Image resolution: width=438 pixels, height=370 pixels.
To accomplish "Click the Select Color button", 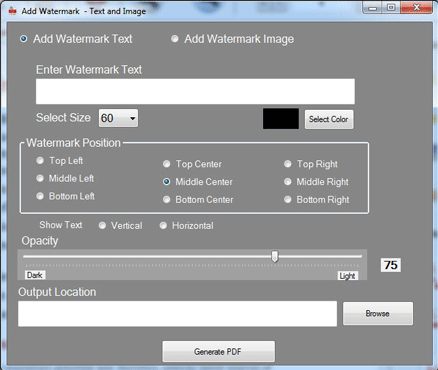I will pyautogui.click(x=329, y=119).
